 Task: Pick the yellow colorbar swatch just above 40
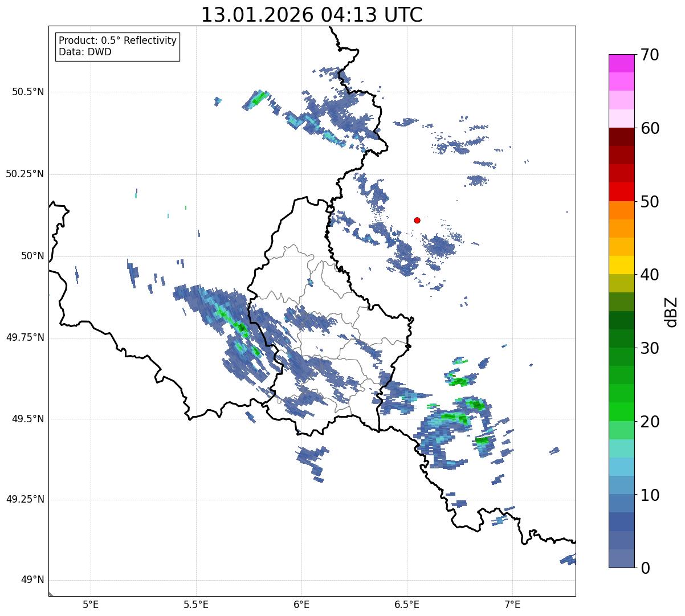(621, 266)
